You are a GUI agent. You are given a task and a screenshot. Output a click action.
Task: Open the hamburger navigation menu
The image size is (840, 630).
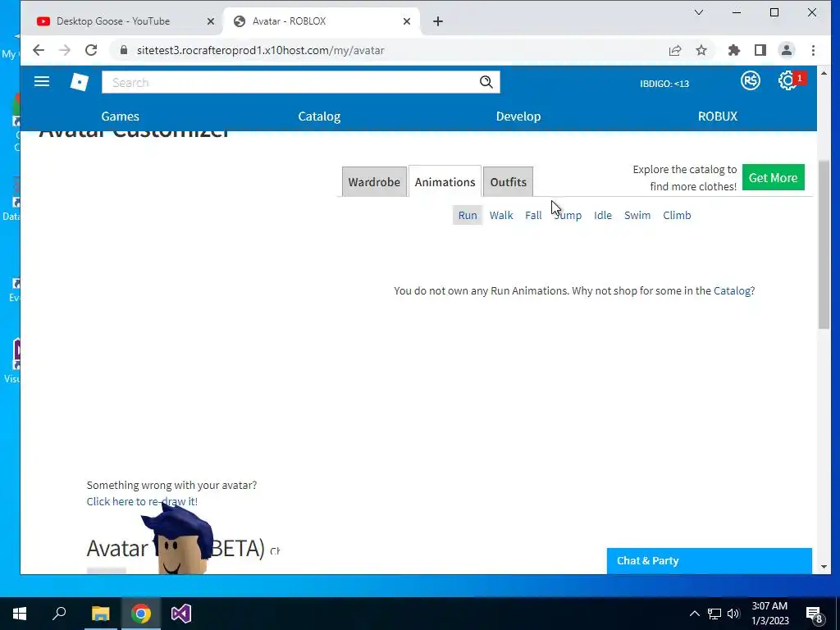click(x=42, y=81)
